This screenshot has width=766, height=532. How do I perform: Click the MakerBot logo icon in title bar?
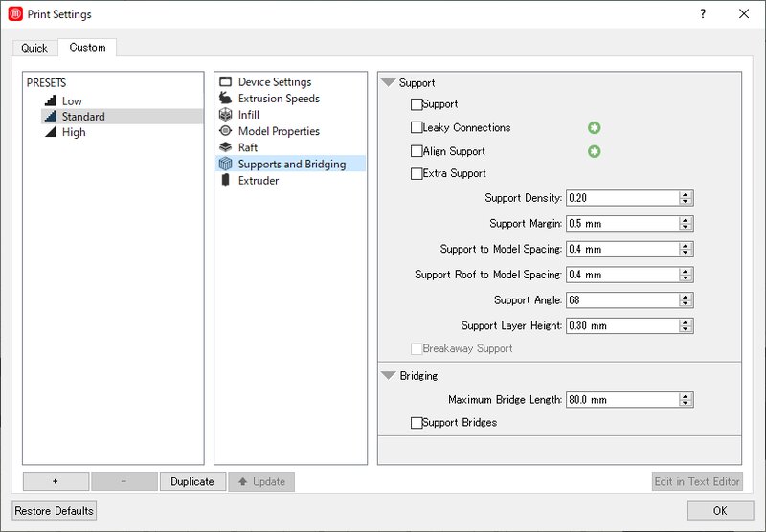coord(15,13)
